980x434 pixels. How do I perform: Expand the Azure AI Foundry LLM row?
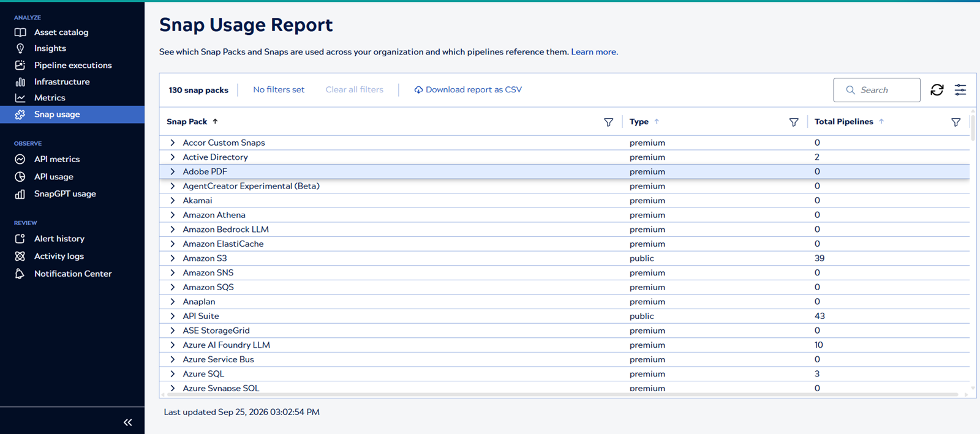click(173, 345)
